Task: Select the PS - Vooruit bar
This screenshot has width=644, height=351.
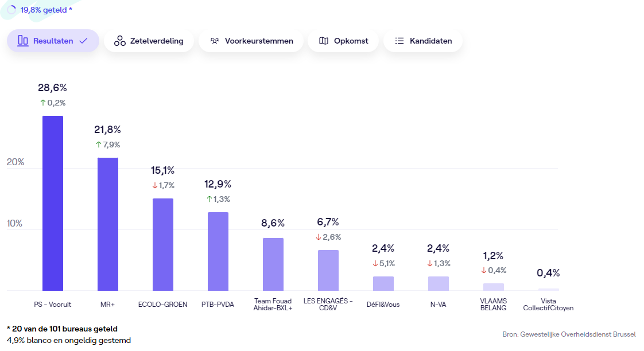Action: (x=53, y=204)
